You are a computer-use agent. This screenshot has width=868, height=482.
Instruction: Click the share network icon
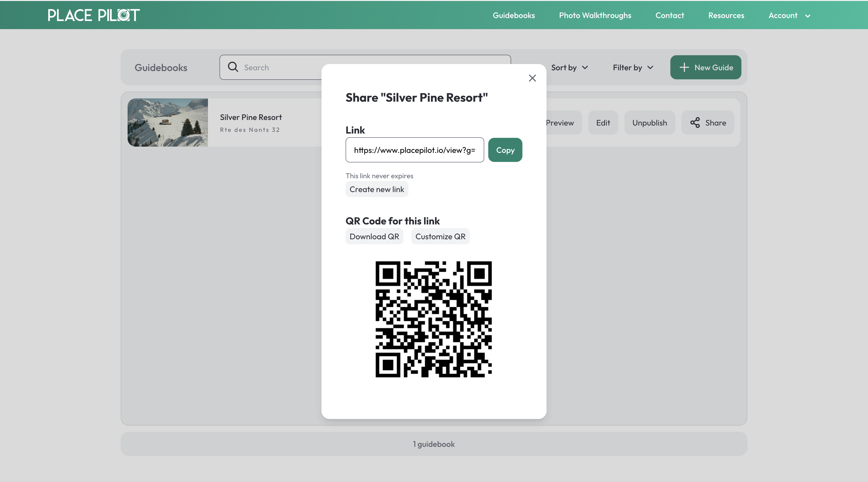[x=695, y=123]
